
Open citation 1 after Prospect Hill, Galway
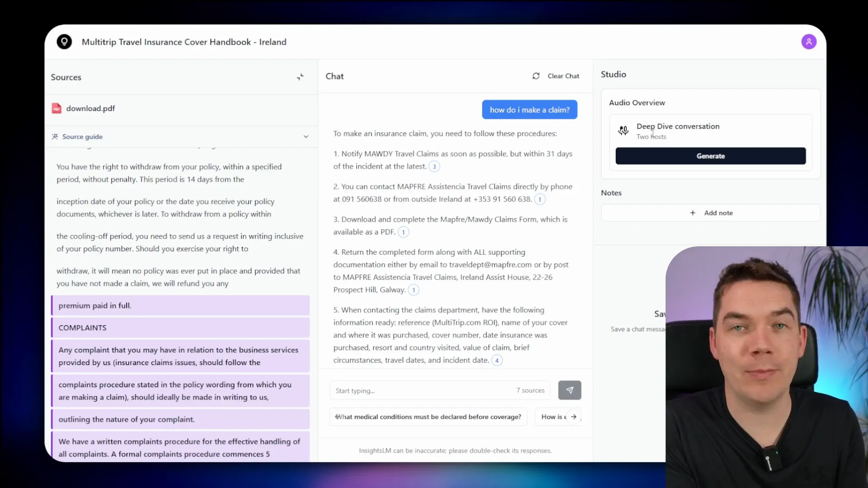point(413,290)
